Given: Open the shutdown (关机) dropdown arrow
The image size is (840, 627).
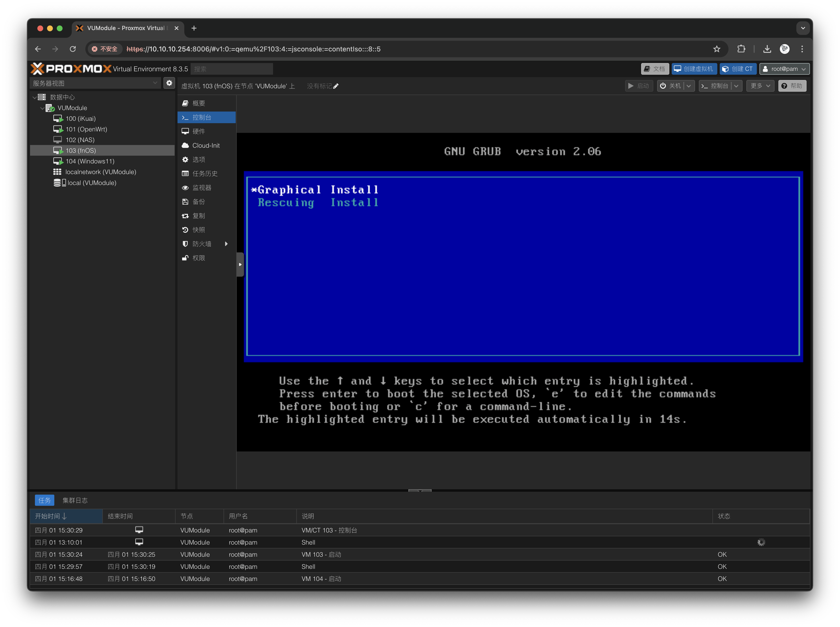Looking at the screenshot, I should [x=689, y=86].
